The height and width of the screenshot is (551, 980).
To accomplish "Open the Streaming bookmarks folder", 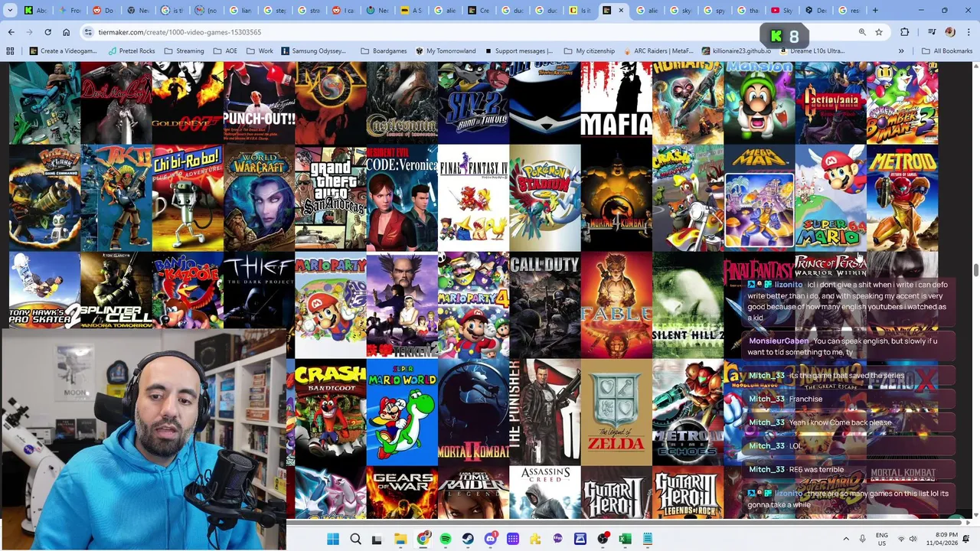I will 185,51.
